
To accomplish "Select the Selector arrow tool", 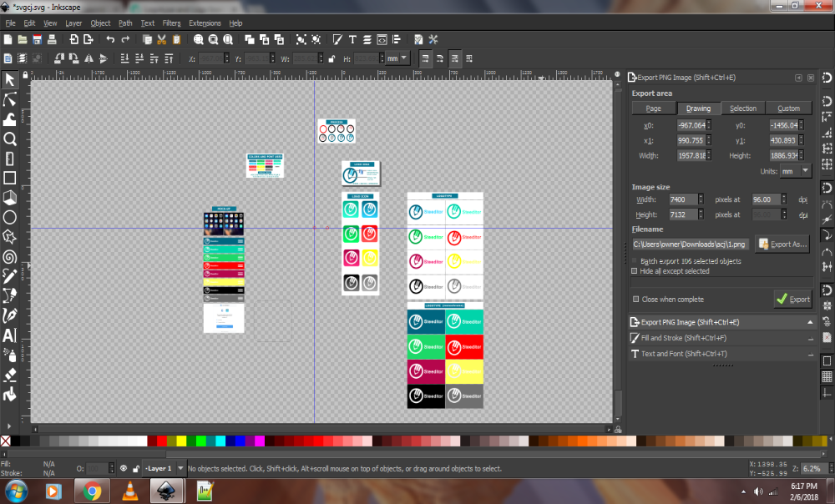I will [x=9, y=79].
